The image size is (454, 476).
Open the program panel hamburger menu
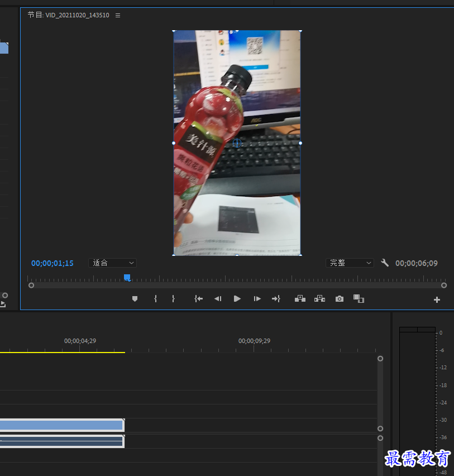[x=118, y=15]
